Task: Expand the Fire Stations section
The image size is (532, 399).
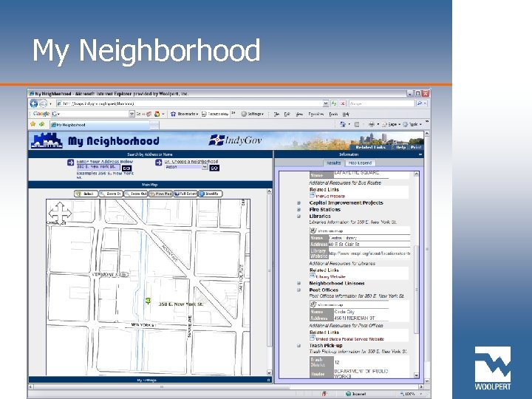Action: [x=299, y=210]
